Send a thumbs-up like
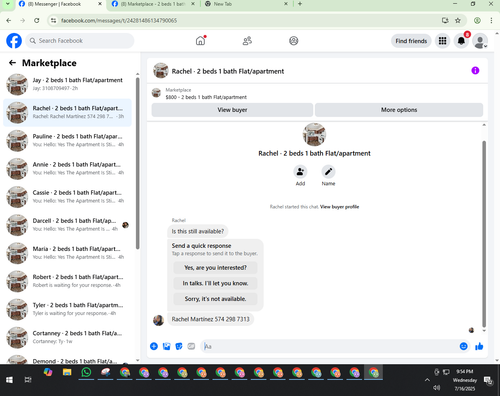Image resolution: width=500 pixels, height=396 pixels. click(x=479, y=346)
